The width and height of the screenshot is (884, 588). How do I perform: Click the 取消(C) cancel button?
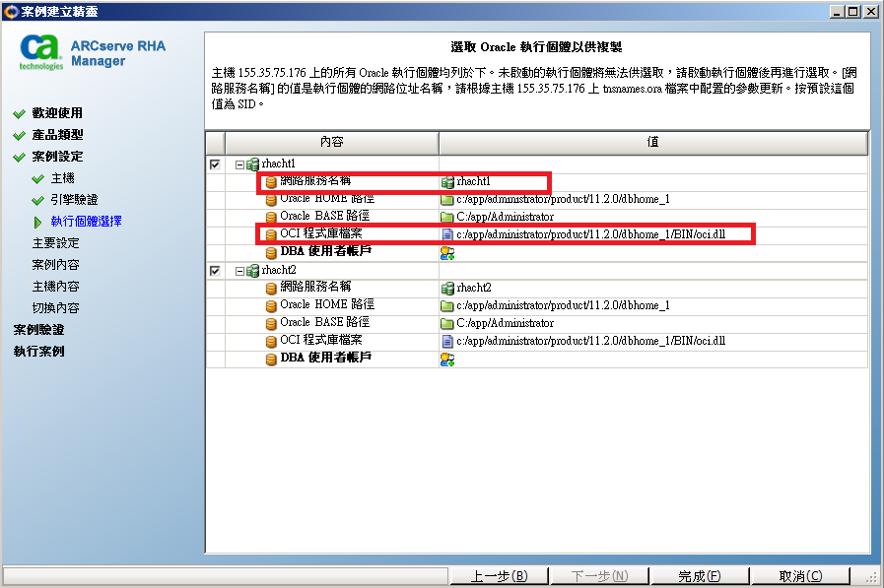coord(800,576)
